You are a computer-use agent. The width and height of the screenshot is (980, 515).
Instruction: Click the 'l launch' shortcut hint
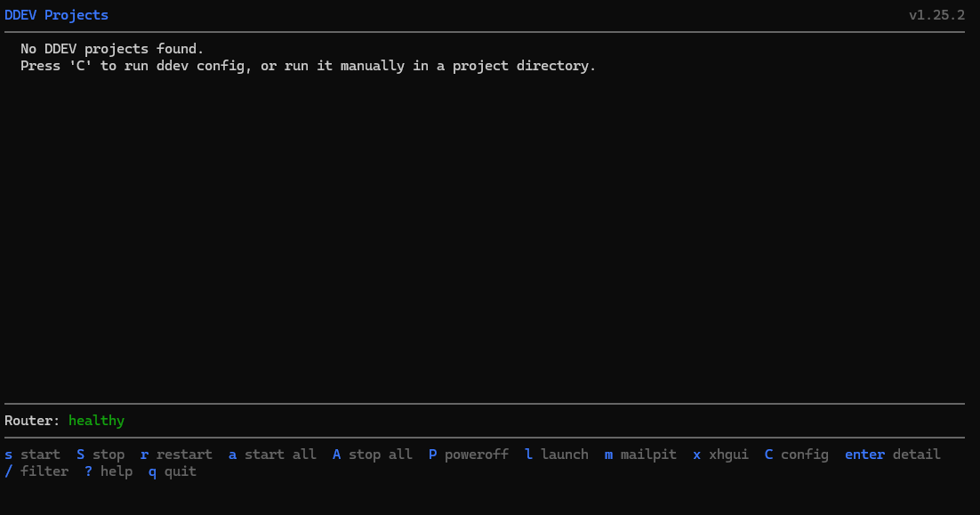coord(556,455)
